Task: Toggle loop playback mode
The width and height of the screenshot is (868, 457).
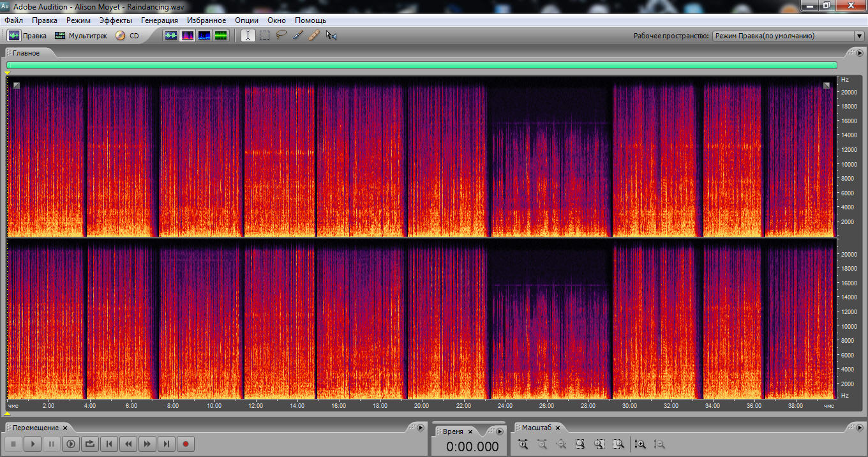Action: [x=90, y=444]
